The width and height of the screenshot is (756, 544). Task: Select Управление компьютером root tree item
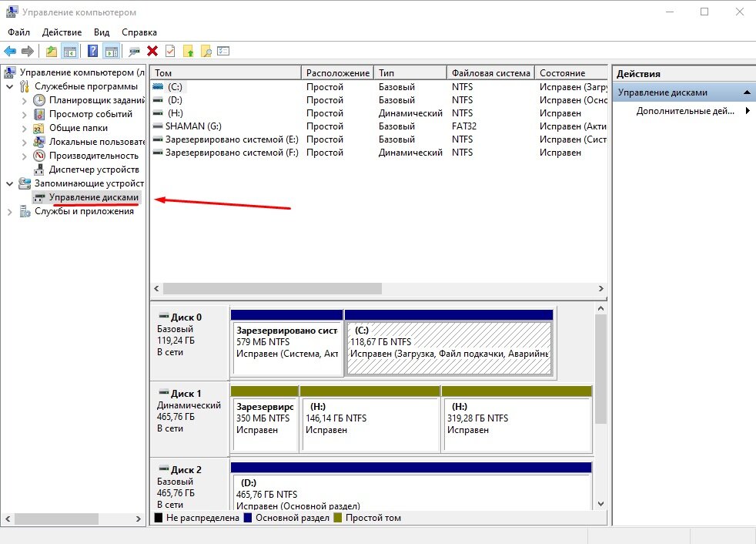click(x=82, y=72)
